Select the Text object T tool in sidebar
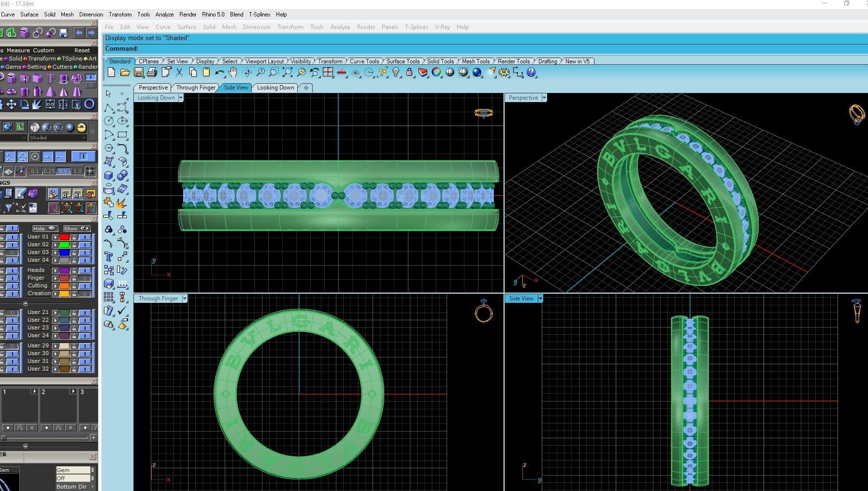The width and height of the screenshot is (868, 491). [109, 256]
